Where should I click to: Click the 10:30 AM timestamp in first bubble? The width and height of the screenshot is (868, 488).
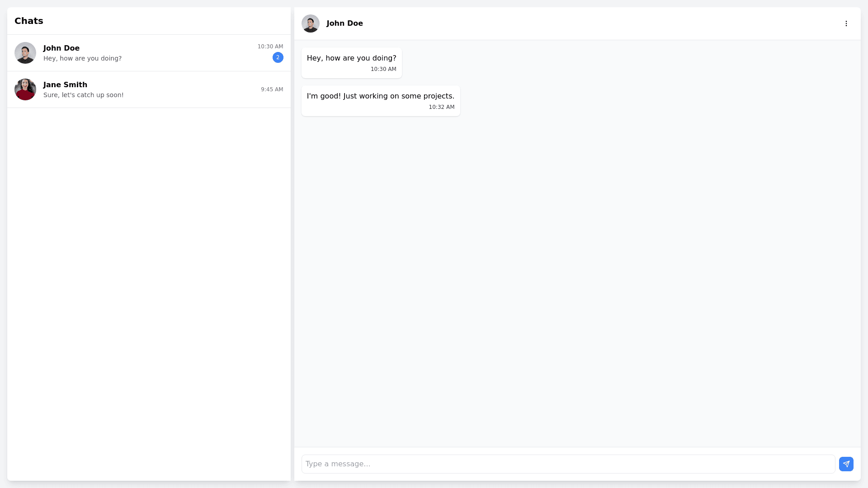tap(383, 69)
